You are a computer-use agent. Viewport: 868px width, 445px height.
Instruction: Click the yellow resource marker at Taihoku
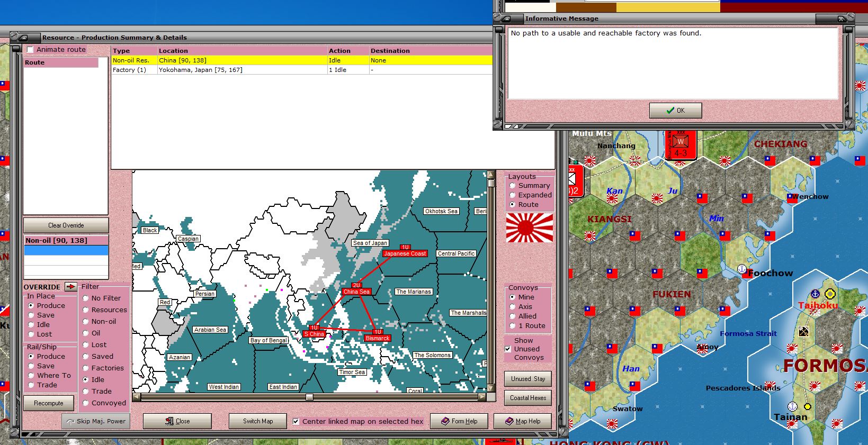pos(830,294)
